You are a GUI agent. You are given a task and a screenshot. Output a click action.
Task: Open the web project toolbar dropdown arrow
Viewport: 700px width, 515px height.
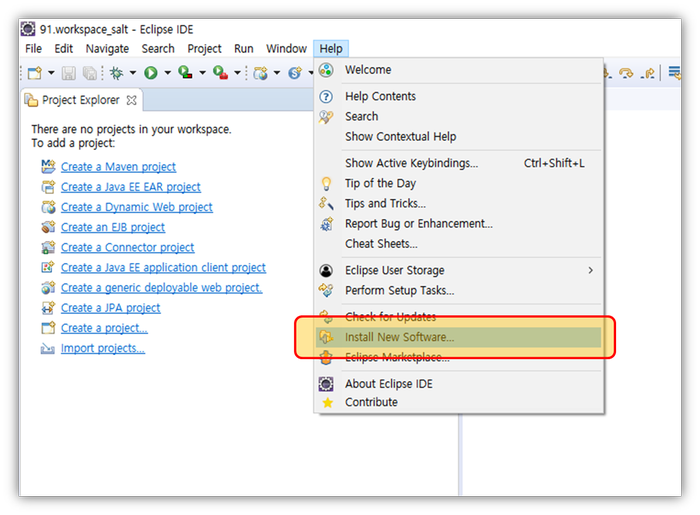[277, 73]
